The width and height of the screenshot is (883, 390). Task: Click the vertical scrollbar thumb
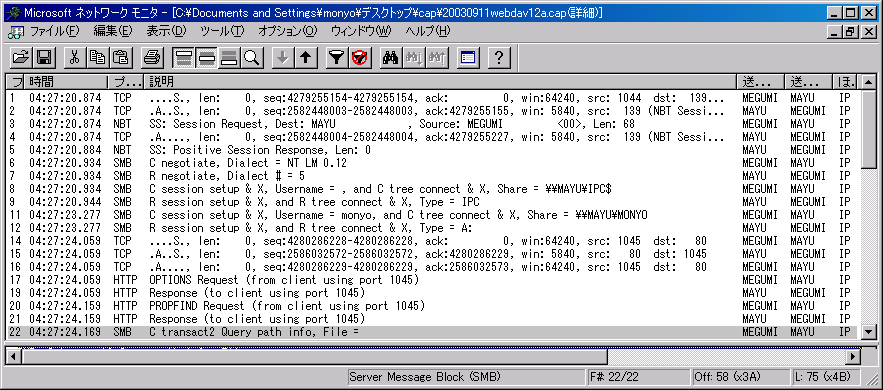pos(869,128)
